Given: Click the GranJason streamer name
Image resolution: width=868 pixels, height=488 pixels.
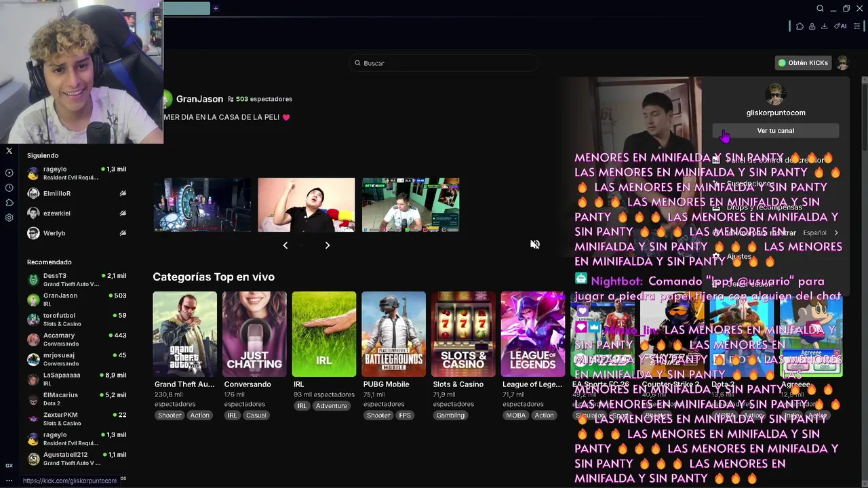Looking at the screenshot, I should click(199, 99).
